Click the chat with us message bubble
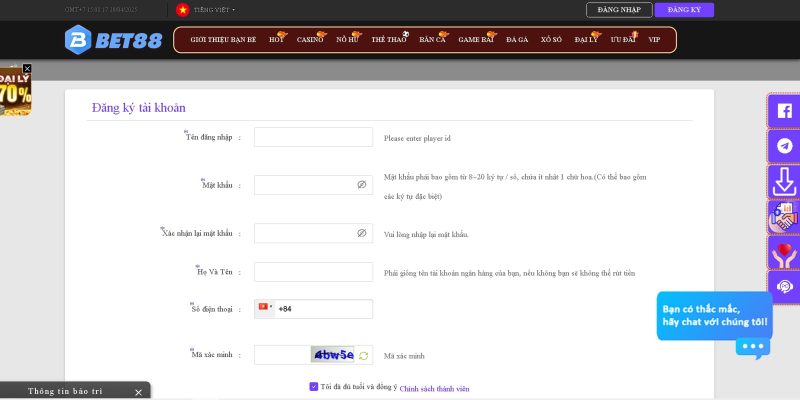800x400 pixels. click(714, 316)
